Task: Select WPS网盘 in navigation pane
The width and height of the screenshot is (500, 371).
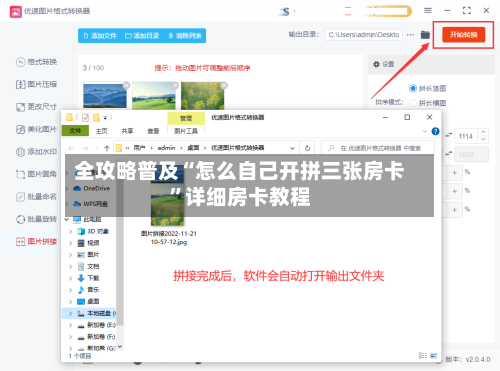Action: [x=90, y=204]
